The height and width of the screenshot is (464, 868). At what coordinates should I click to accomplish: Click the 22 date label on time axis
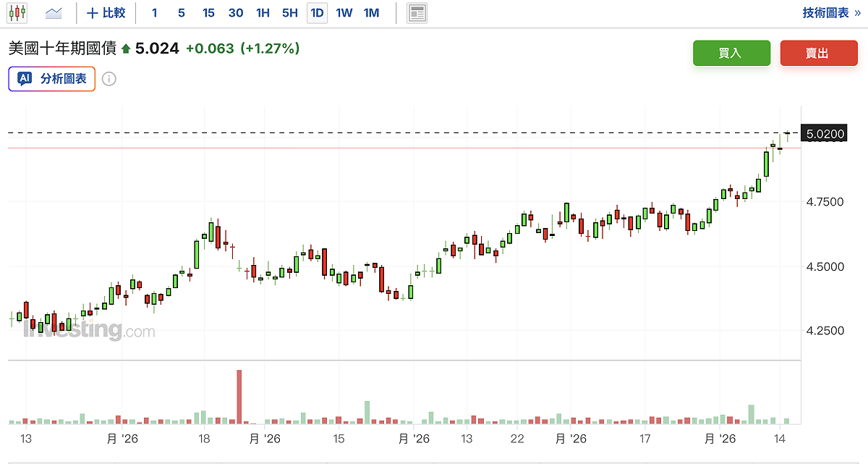point(517,439)
